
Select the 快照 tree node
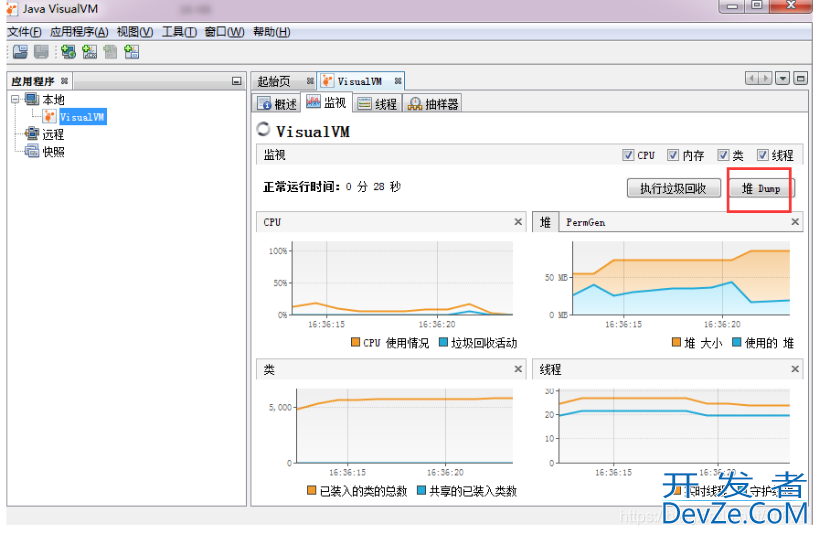[53, 152]
